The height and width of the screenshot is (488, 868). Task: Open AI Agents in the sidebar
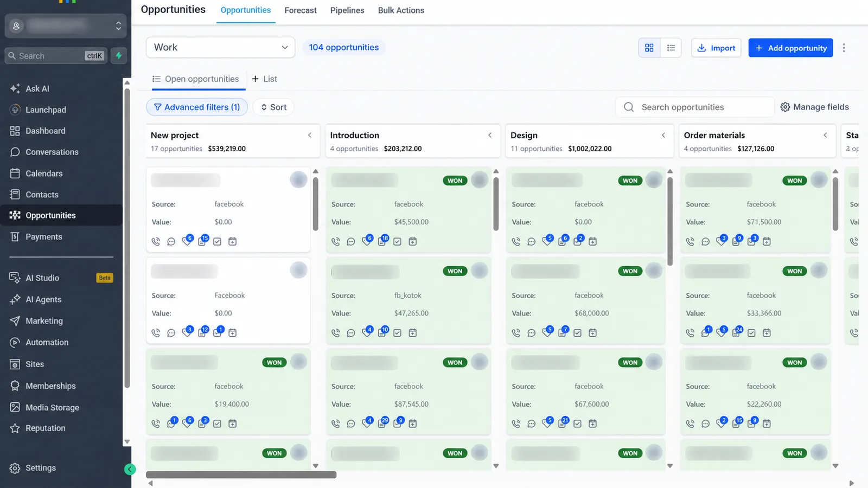coord(43,299)
